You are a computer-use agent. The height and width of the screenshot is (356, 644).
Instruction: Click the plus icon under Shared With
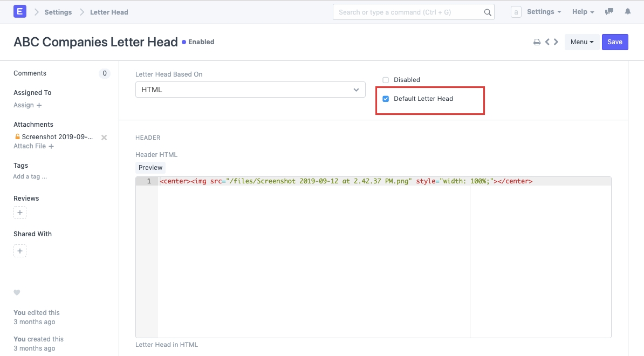pos(20,251)
